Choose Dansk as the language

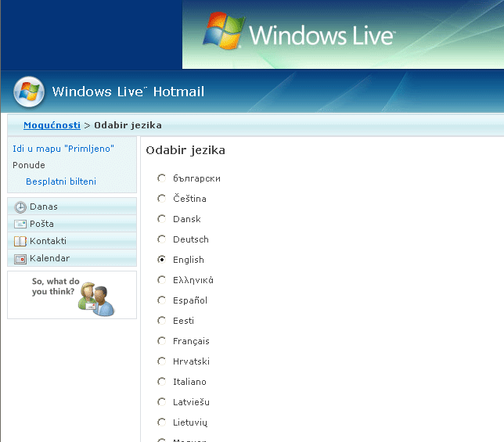click(x=162, y=219)
